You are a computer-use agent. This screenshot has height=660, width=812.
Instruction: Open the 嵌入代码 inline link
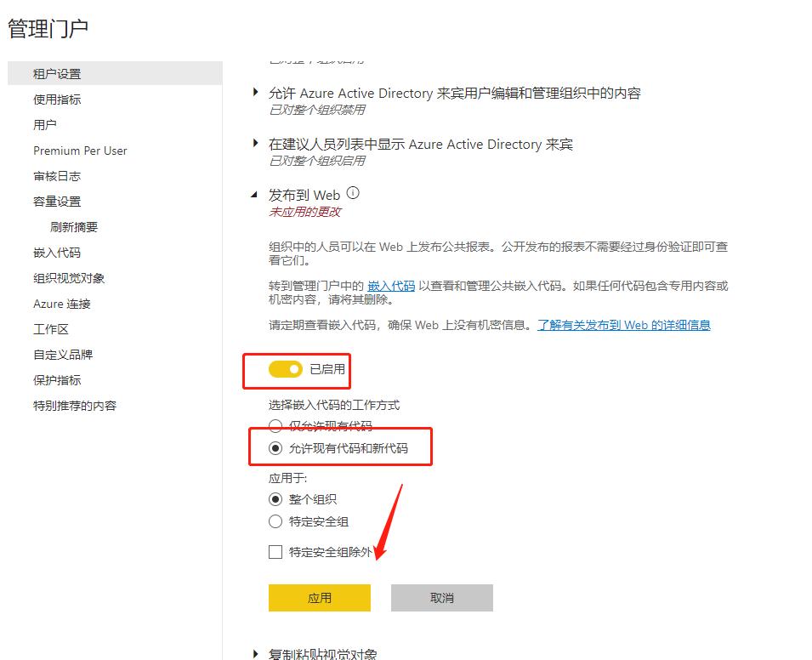coord(390,286)
